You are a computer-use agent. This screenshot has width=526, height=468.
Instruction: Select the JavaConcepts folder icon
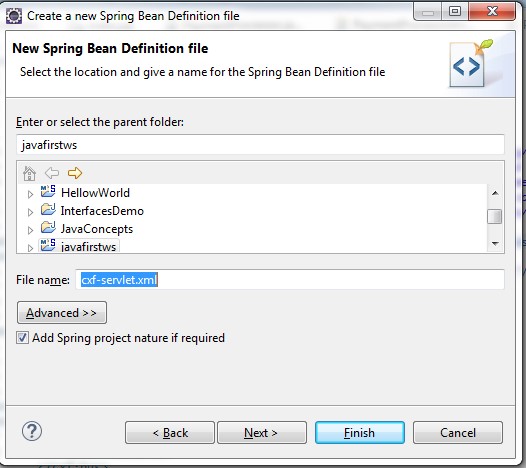pos(48,228)
